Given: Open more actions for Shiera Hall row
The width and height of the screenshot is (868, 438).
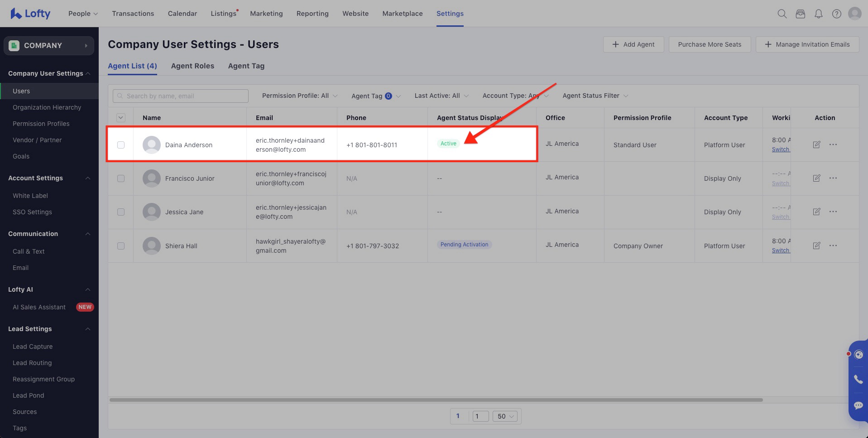Looking at the screenshot, I should click(x=834, y=245).
